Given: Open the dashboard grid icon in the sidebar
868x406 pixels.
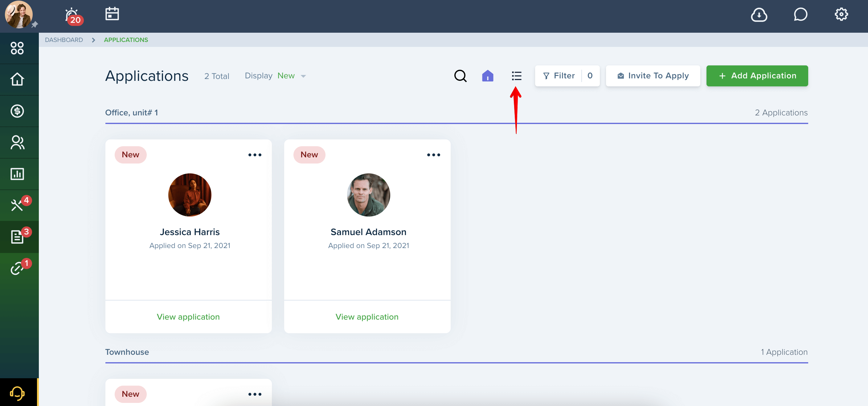Looking at the screenshot, I should coord(17,48).
